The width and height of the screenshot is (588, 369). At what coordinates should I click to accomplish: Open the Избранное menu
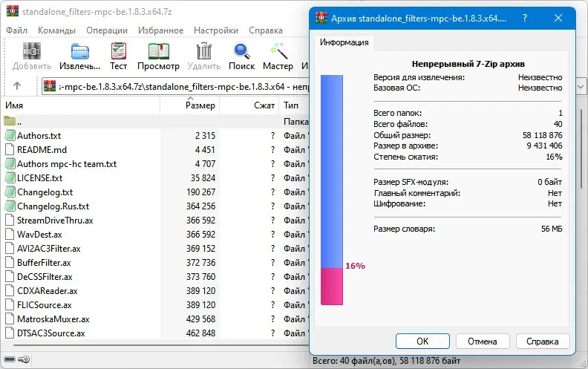point(160,30)
